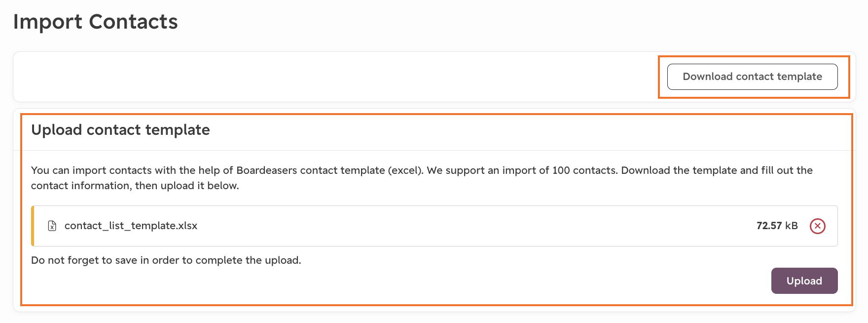Click the '(excel)' word in the description
Image resolution: width=868 pixels, height=323 pixels.
point(405,170)
